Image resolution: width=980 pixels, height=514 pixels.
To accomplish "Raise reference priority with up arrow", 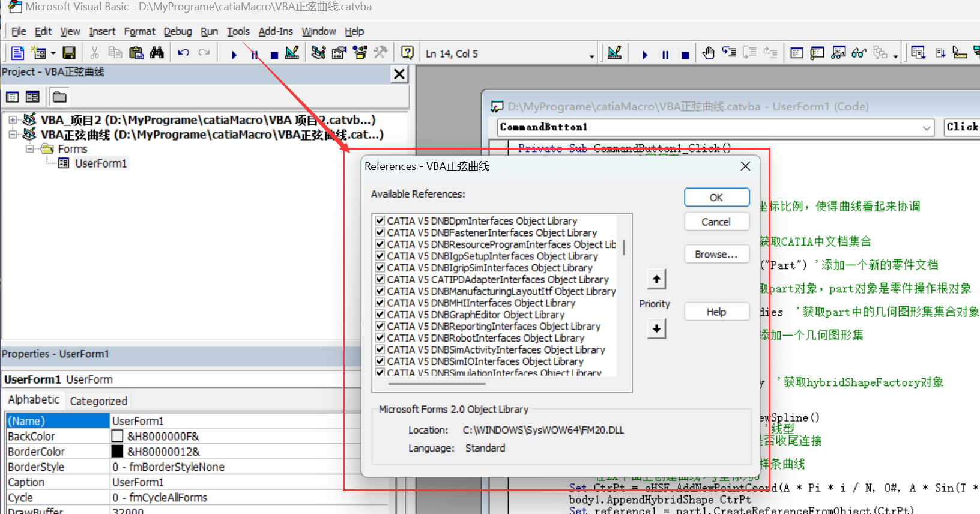I will coord(656,279).
